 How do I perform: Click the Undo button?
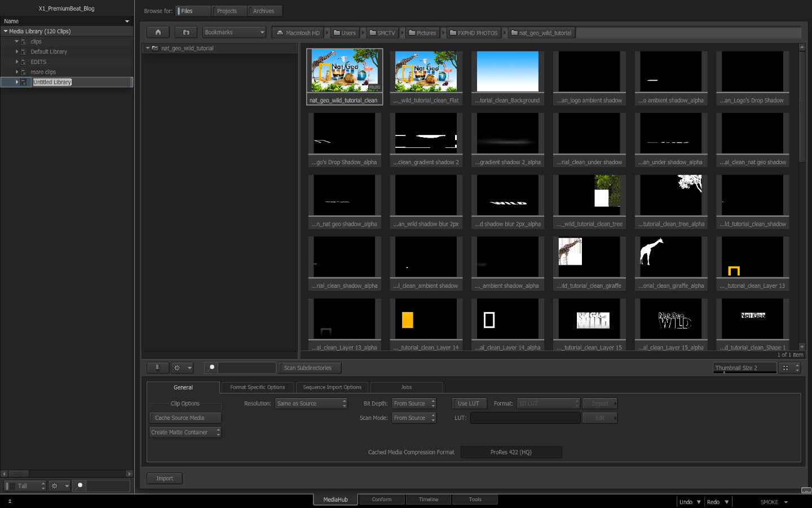pyautogui.click(x=686, y=502)
